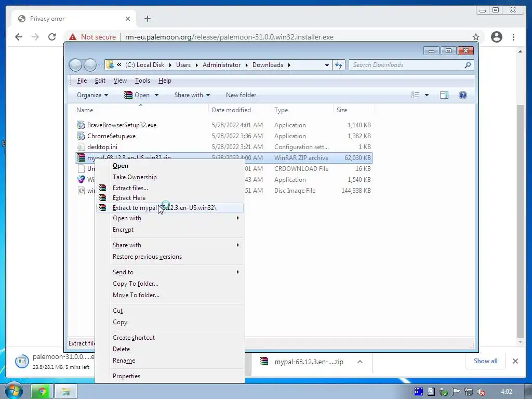
Task: Open Chrome's three-dot menu
Action: pos(514,37)
